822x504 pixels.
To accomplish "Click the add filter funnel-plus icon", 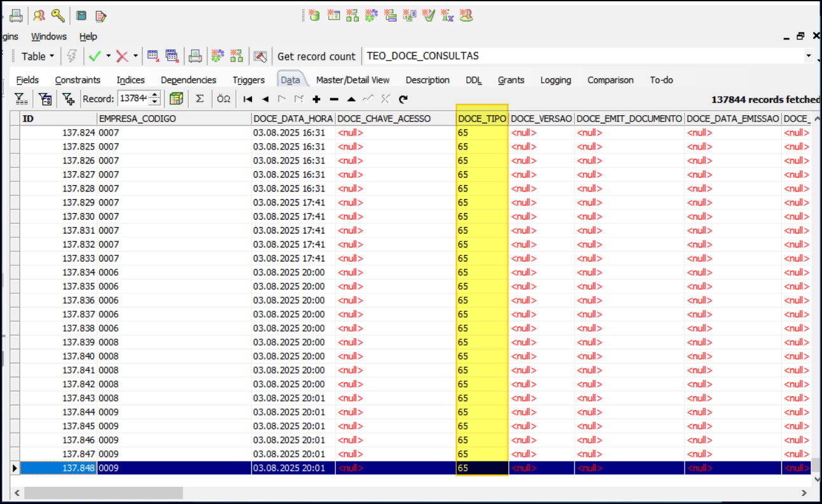I will point(67,99).
